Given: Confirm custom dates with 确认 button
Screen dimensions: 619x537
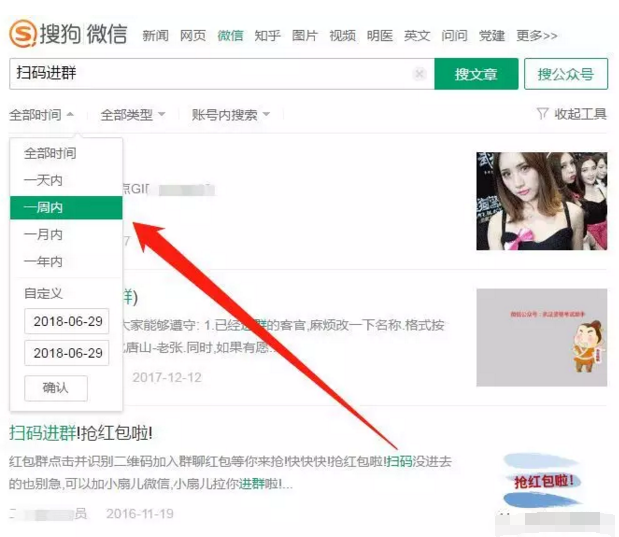Looking at the screenshot, I should point(56,388).
